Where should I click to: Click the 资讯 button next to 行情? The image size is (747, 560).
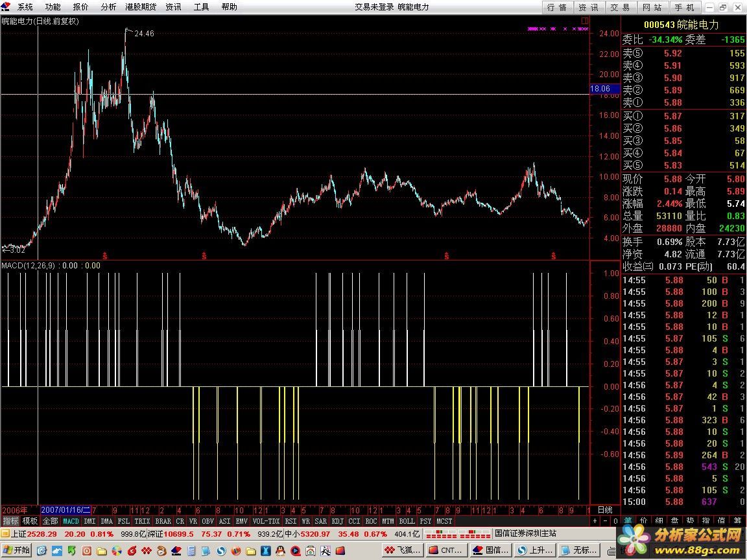tap(589, 7)
